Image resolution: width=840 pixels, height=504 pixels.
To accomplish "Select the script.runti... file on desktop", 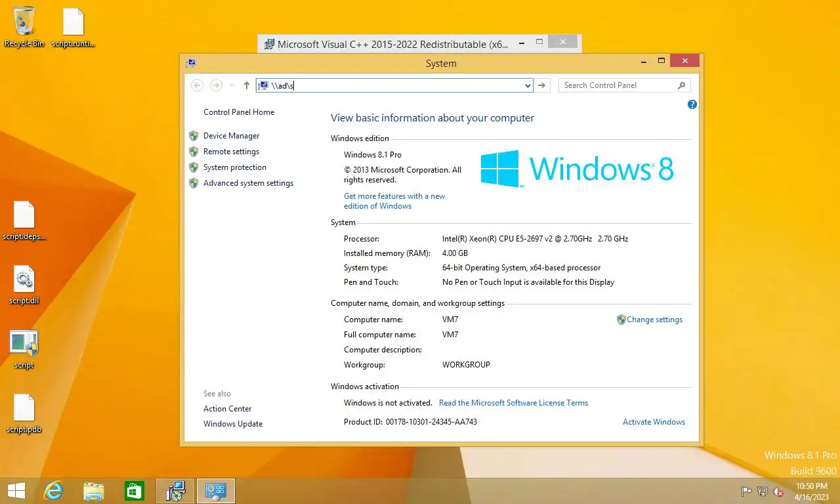I will pos(73,26).
